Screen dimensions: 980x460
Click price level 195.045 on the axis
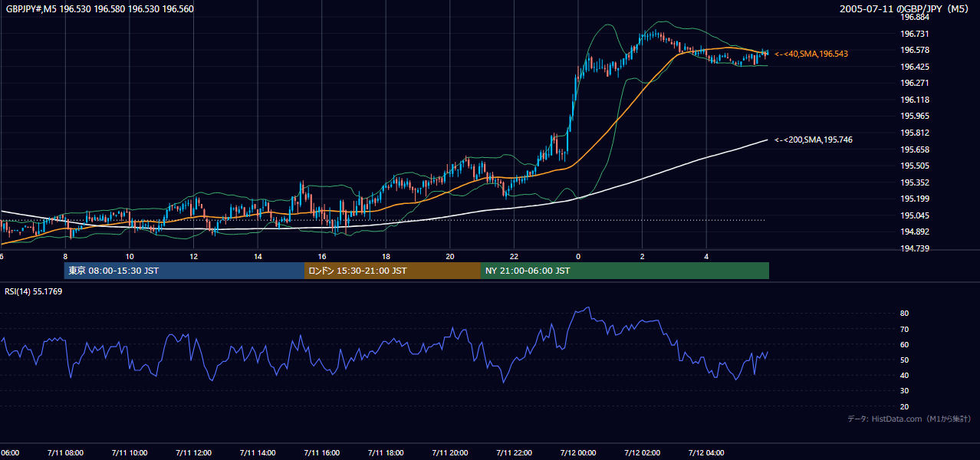(x=915, y=215)
